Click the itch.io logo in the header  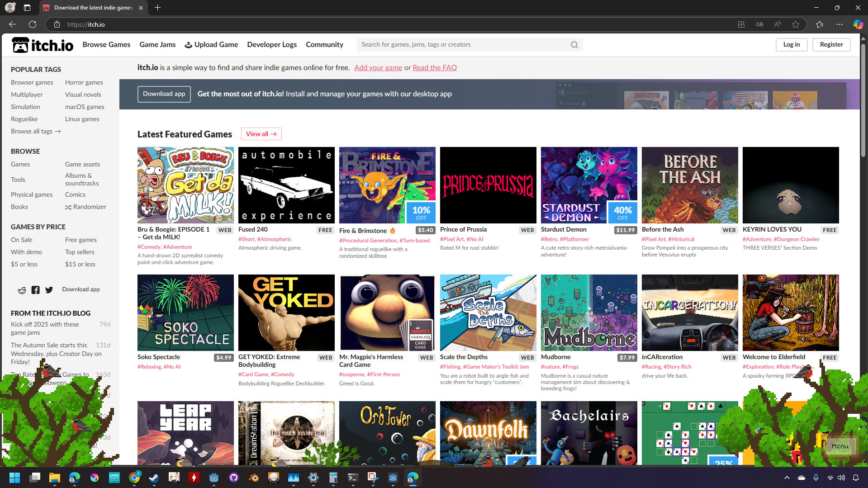click(x=43, y=45)
